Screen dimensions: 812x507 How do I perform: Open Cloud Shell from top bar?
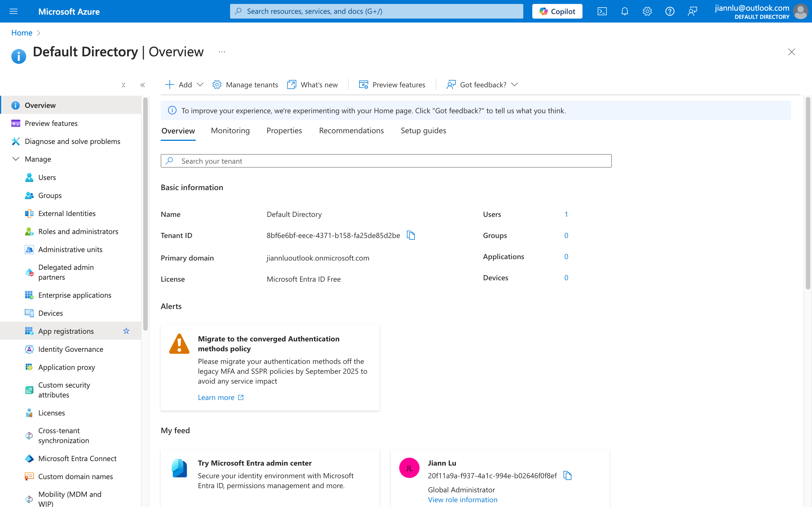coord(602,11)
